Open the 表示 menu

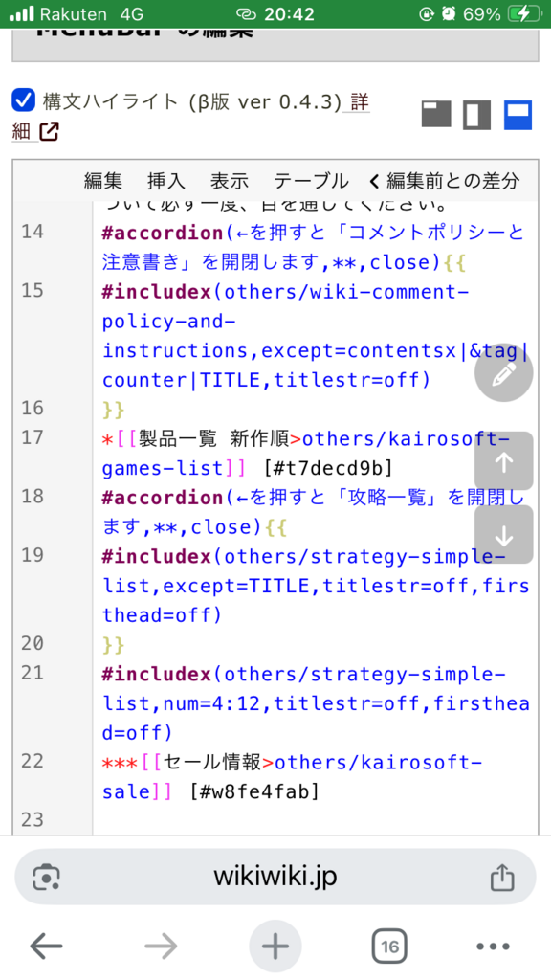[230, 181]
